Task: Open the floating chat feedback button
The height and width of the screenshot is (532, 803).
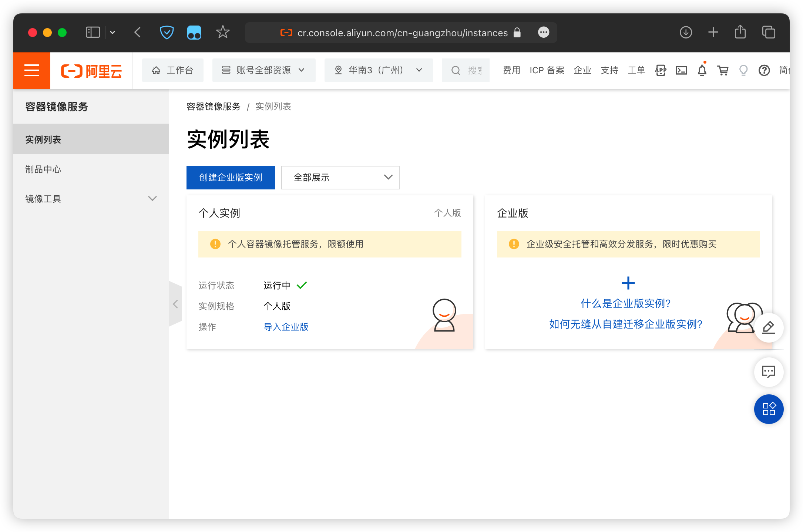Action: tap(769, 372)
